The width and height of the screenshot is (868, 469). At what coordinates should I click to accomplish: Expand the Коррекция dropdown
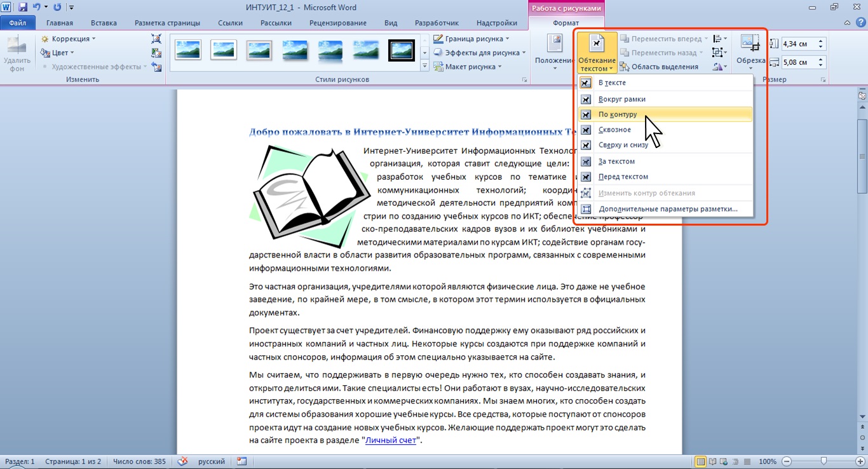point(69,39)
